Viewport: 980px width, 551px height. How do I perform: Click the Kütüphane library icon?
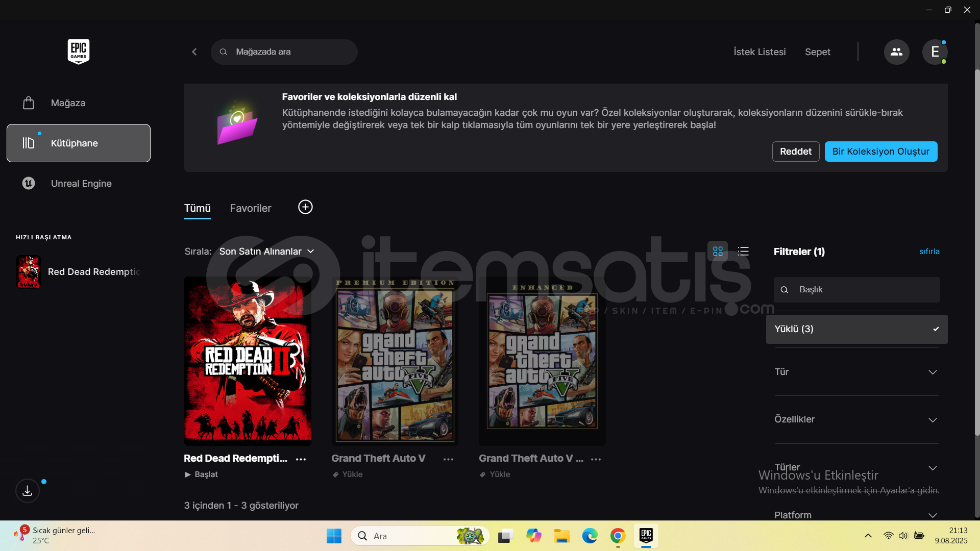tap(29, 143)
